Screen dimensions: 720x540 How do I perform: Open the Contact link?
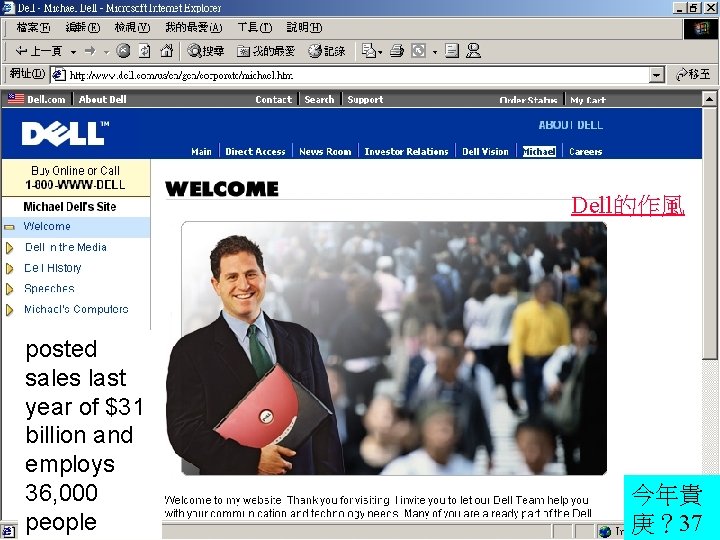pos(274,99)
